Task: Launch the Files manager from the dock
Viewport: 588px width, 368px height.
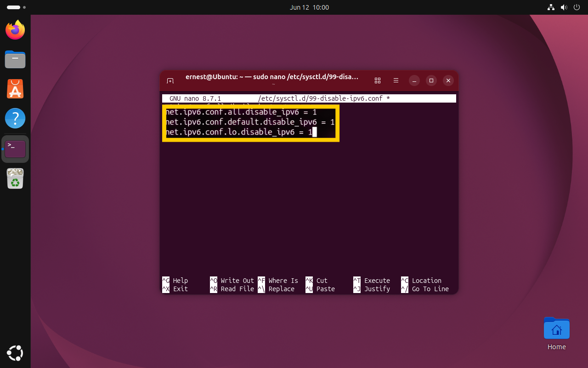Action: [x=15, y=59]
